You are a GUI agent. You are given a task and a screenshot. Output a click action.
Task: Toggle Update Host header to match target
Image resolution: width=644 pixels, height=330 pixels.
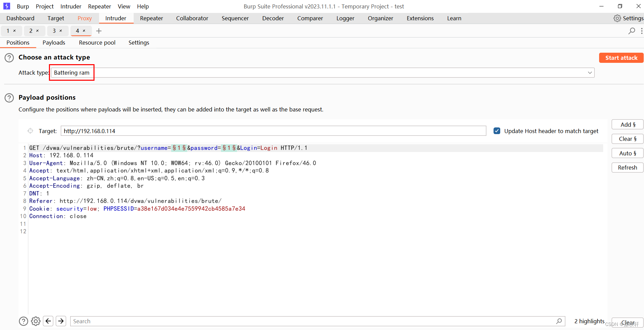click(x=497, y=131)
